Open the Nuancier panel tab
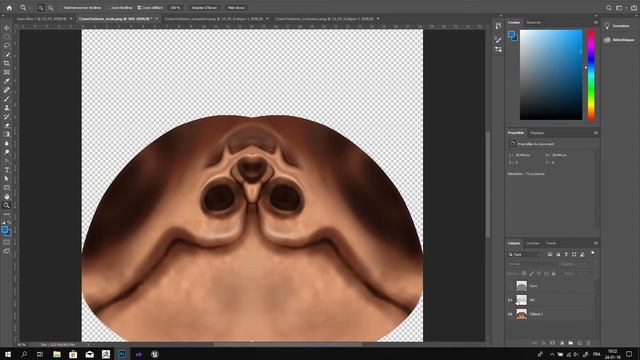This screenshot has height=360, width=640. (533, 22)
